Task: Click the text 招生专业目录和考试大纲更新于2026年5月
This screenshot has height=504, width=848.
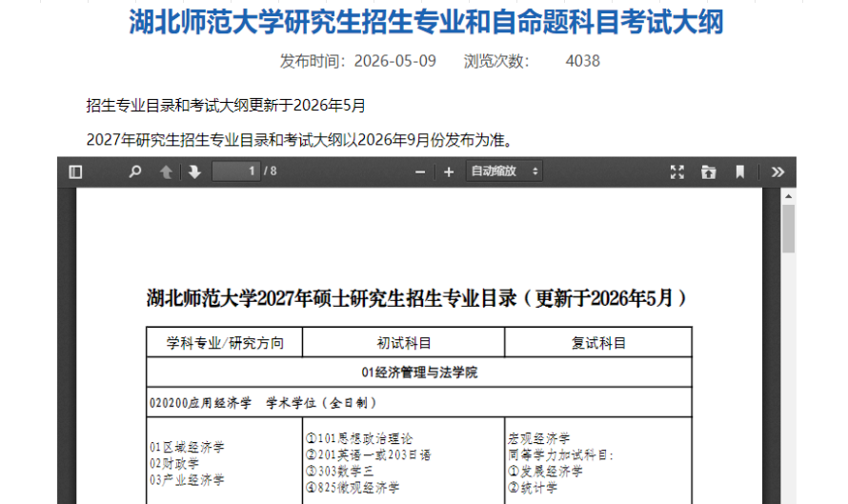Action: point(226,106)
